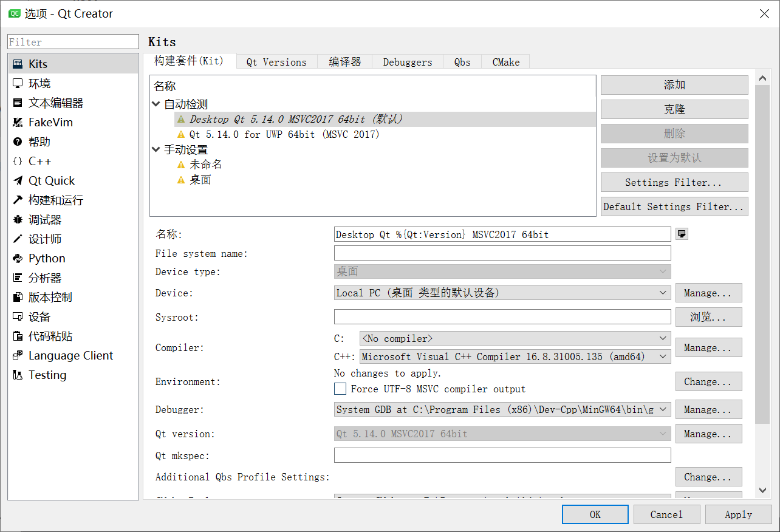Select the Python settings category

tap(45, 258)
